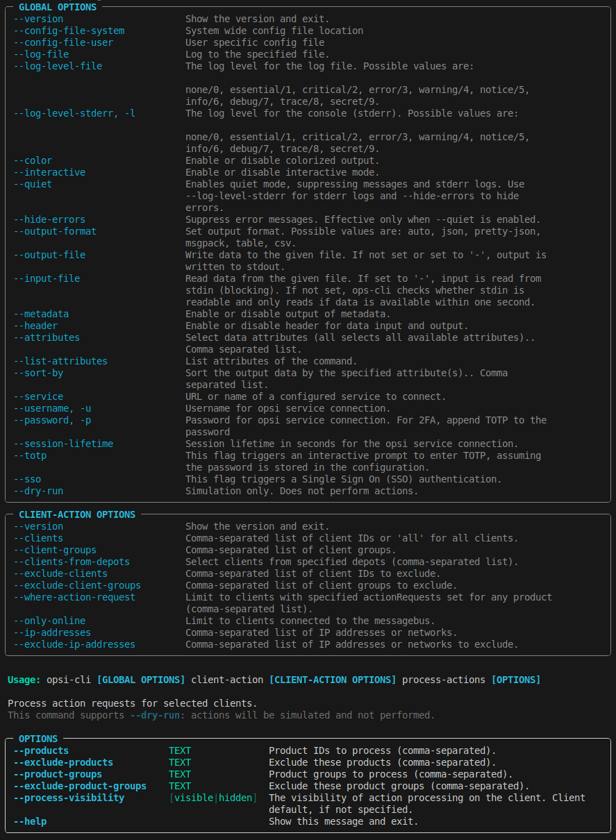Image resolution: width=616 pixels, height=840 pixels.
Task: Click the "--exclude-client-groups" option
Action: pos(77,585)
